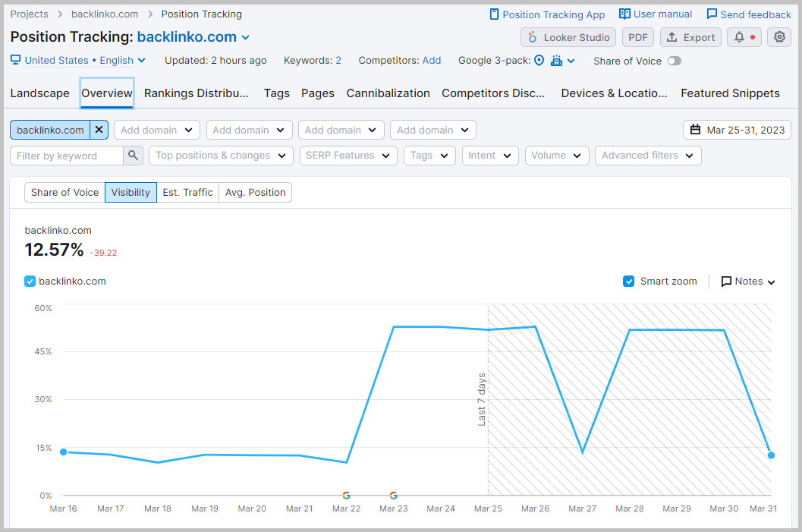Toggle the Smart zoom checkbox
802x532 pixels.
[x=628, y=282]
